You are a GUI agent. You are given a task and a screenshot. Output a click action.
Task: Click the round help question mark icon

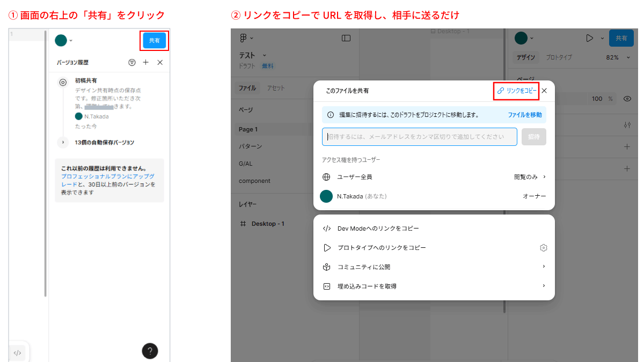[x=150, y=351]
